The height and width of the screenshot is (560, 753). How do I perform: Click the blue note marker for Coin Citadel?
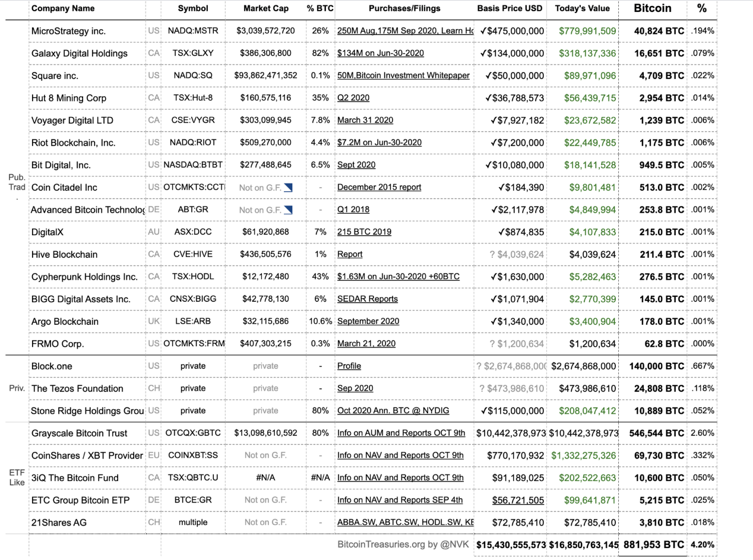pyautogui.click(x=288, y=188)
